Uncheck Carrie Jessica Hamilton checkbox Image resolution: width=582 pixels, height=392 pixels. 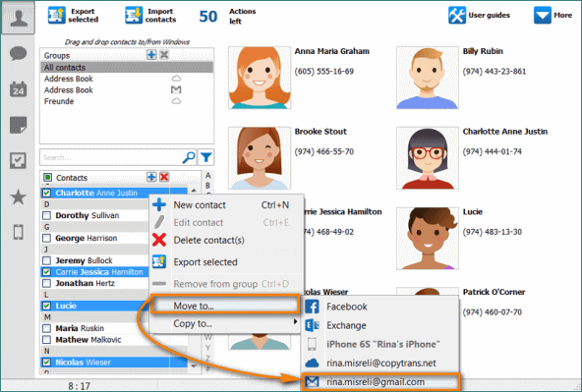(x=47, y=272)
